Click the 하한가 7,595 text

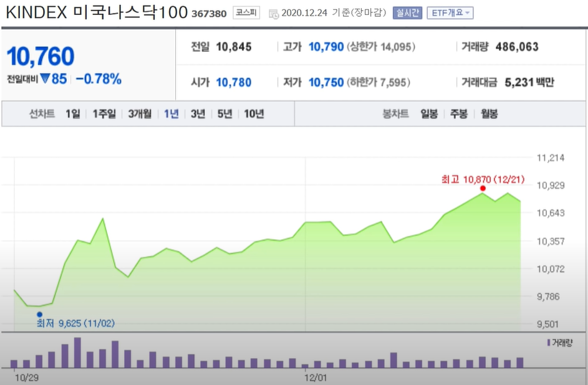378,82
